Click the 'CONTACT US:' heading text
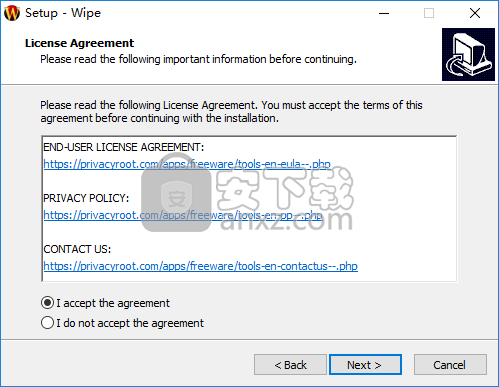This screenshot has width=499, height=387. click(77, 249)
